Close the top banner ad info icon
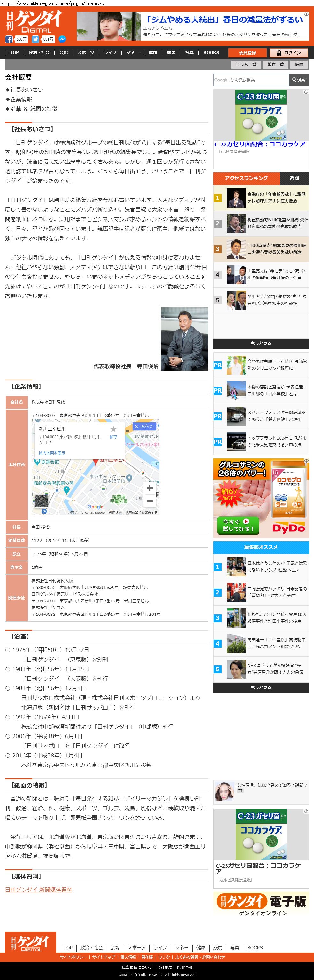The height and width of the screenshot is (980, 314). (306, 14)
